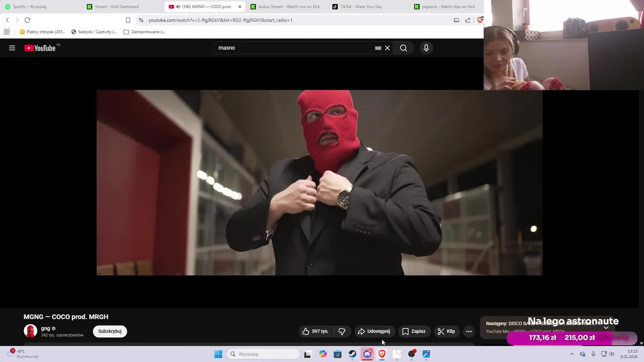This screenshot has width=644, height=362.
Task: Switch to Brave browser on taskbar
Action: point(382,354)
